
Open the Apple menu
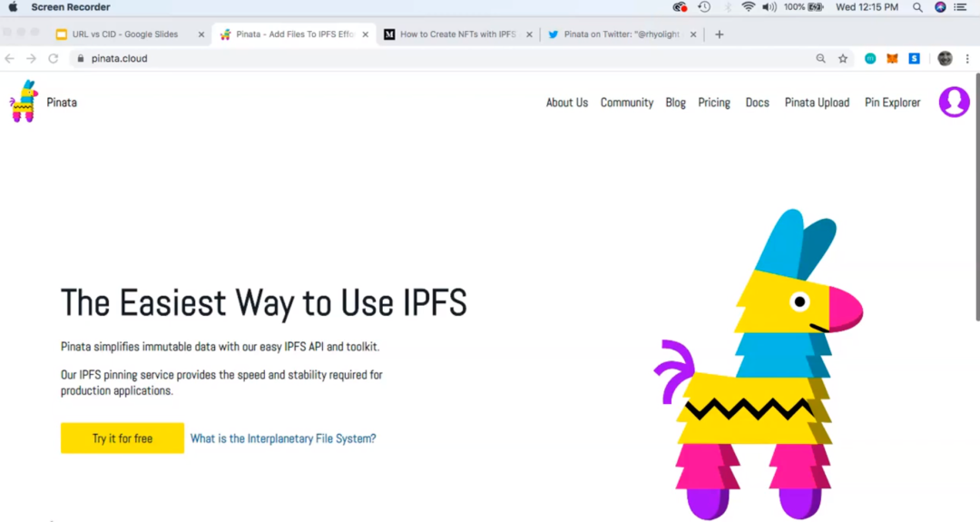(13, 7)
